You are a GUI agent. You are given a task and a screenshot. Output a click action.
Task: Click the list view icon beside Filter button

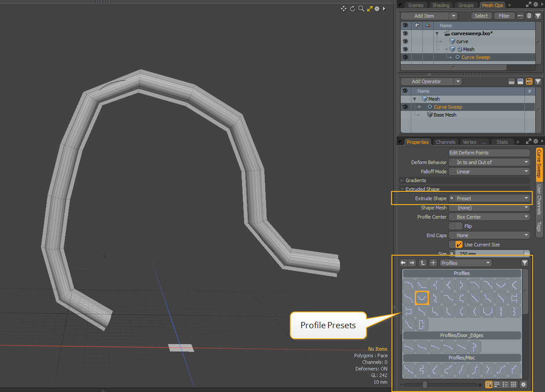pos(529,16)
